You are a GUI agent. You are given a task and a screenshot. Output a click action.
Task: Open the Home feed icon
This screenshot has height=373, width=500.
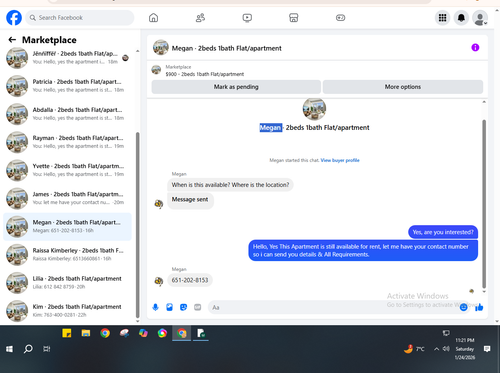(153, 18)
